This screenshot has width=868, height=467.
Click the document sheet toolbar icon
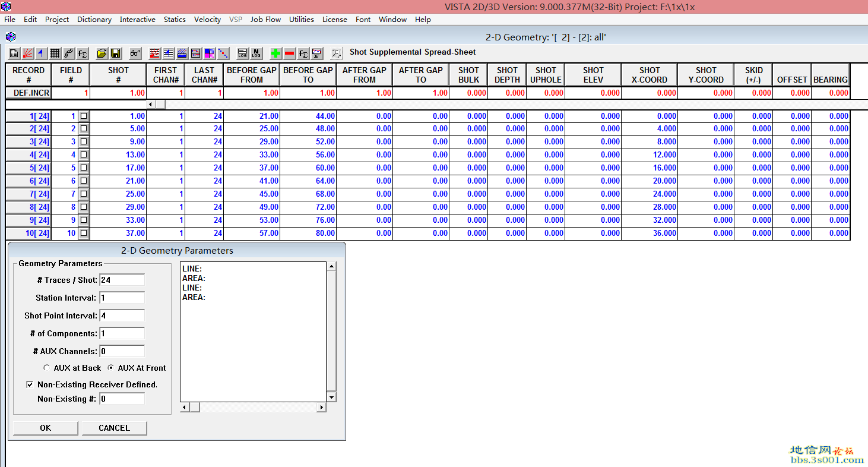(x=14, y=53)
